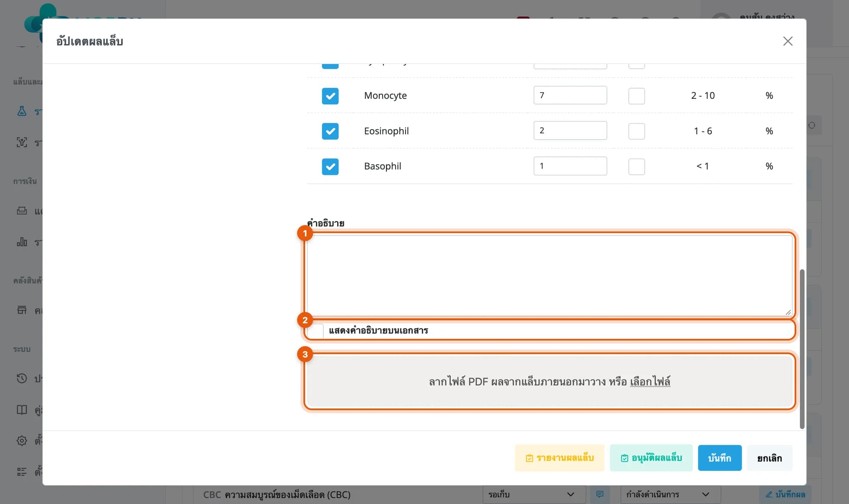Click the Eosinophil reference range 1 - 6

click(x=703, y=131)
